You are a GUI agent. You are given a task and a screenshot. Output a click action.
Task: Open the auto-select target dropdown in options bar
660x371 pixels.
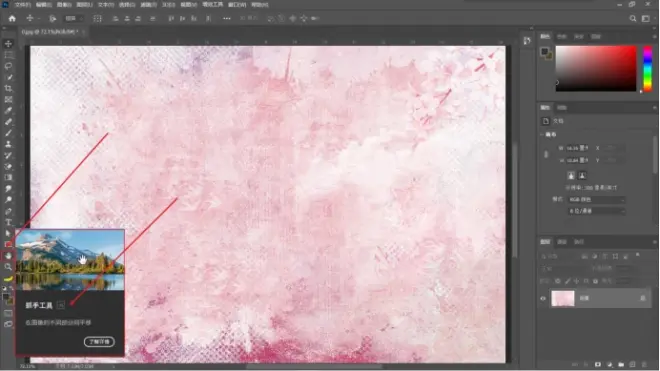coord(74,19)
